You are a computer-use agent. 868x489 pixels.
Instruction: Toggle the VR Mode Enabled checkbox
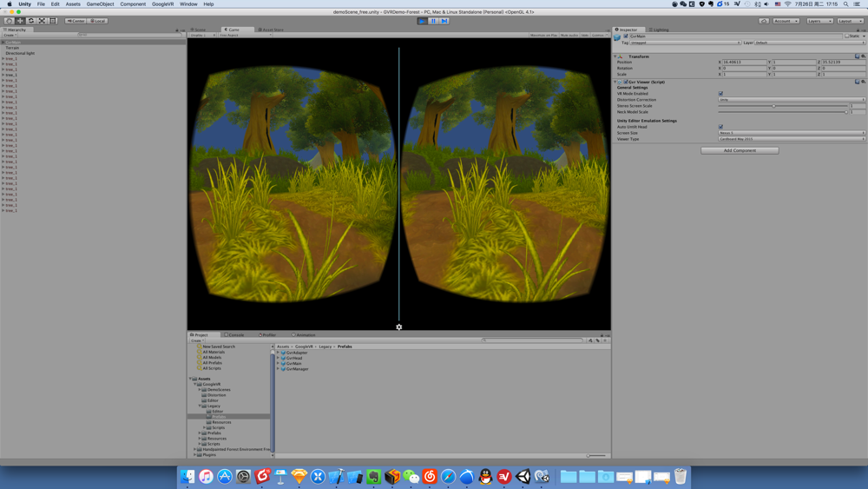720,94
